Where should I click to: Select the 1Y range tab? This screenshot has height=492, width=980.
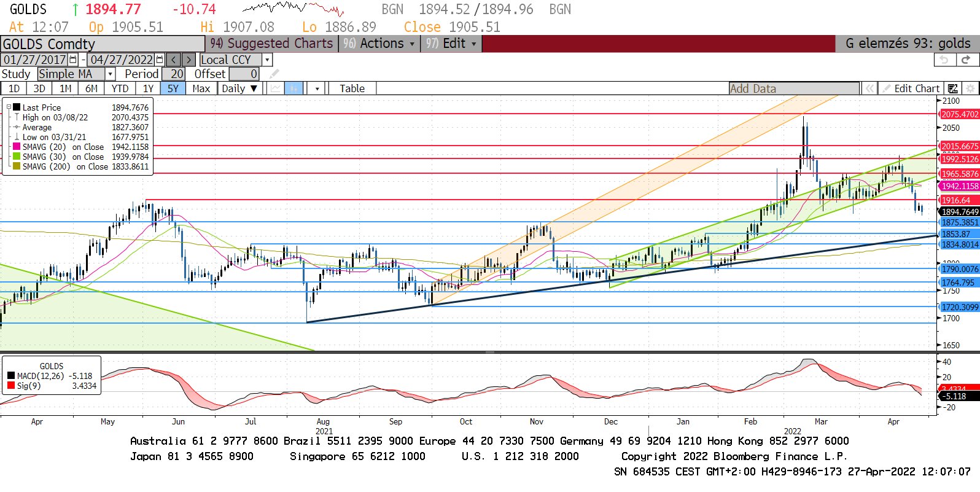pyautogui.click(x=149, y=88)
